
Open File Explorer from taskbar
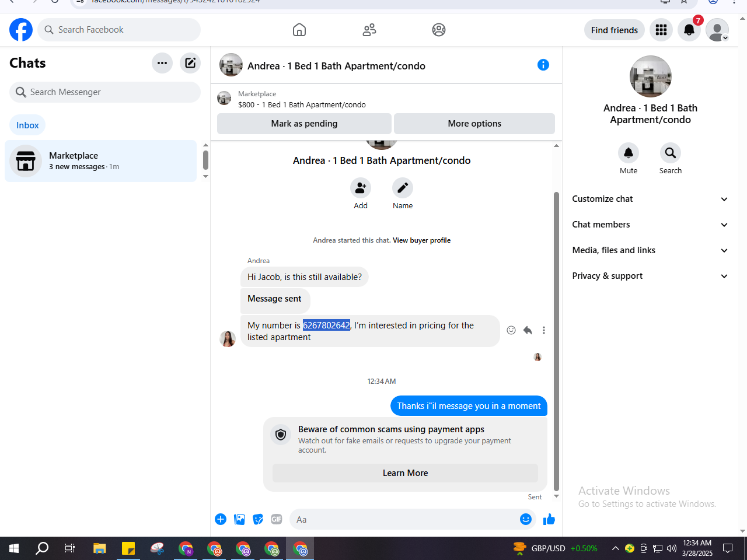point(100,548)
